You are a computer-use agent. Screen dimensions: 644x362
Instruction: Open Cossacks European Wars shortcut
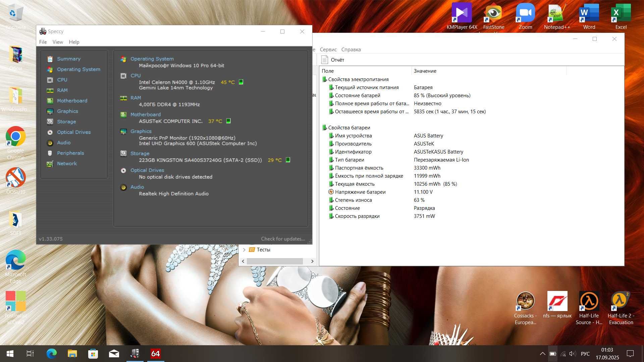(525, 308)
